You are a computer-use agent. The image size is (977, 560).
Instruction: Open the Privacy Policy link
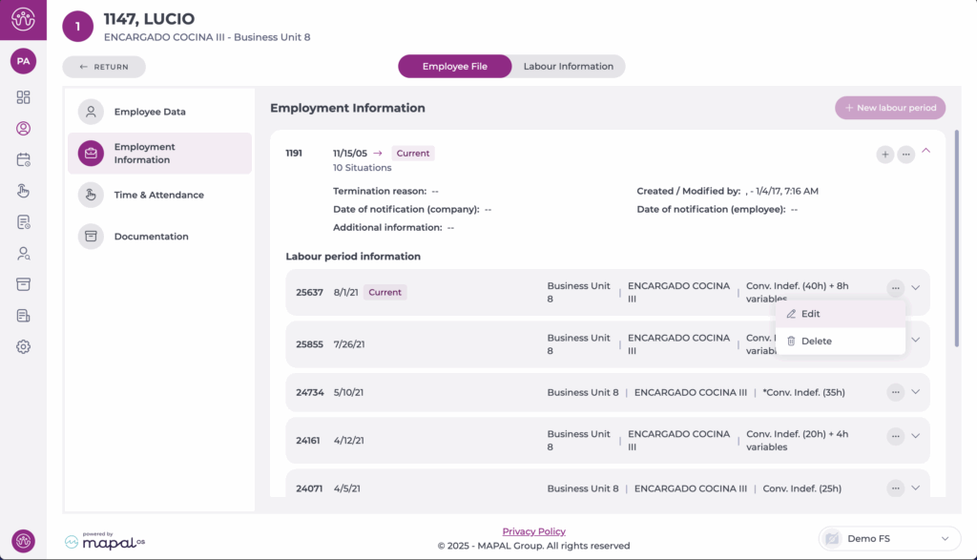point(533,531)
